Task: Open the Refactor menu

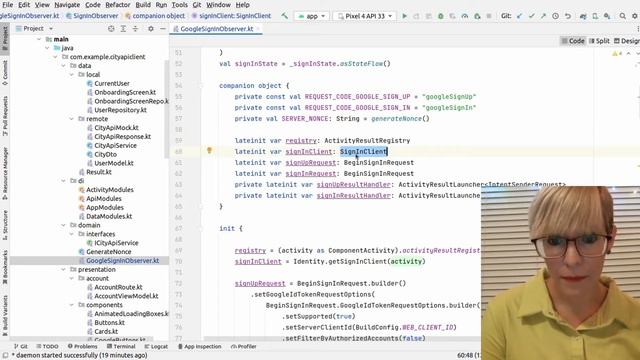Action: tap(118, 5)
